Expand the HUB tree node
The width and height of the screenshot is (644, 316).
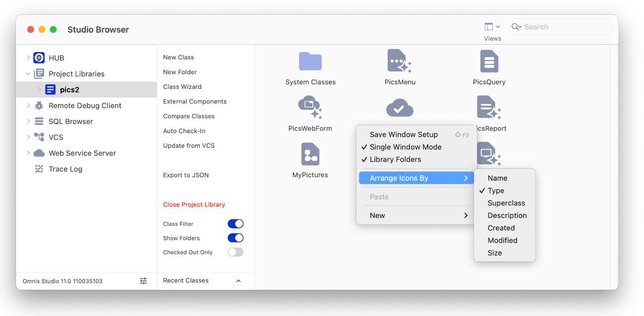tap(28, 58)
